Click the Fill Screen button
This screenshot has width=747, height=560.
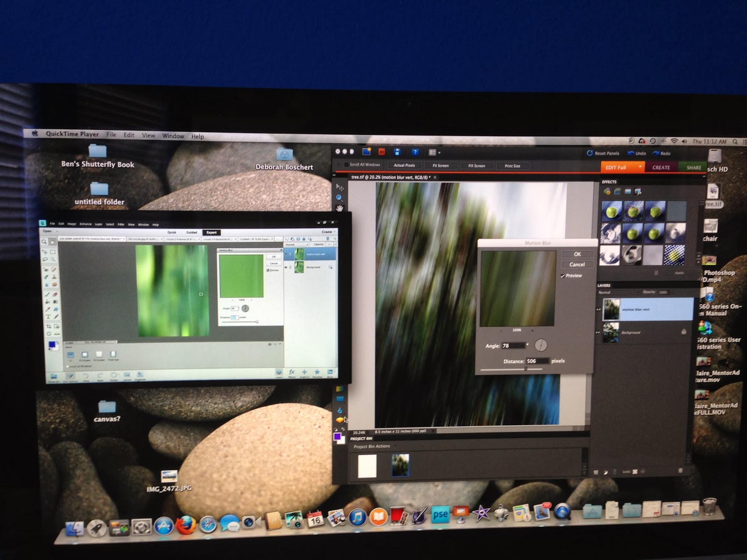pyautogui.click(x=477, y=166)
